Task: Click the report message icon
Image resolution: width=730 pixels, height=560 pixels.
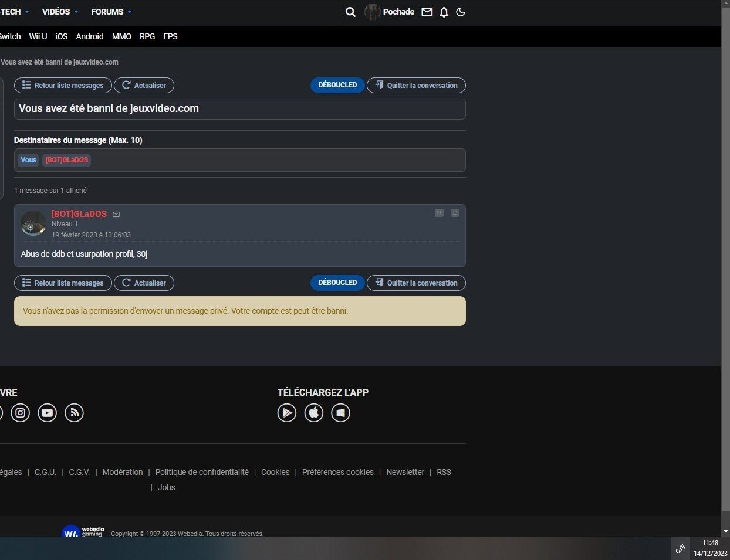Action: (455, 213)
